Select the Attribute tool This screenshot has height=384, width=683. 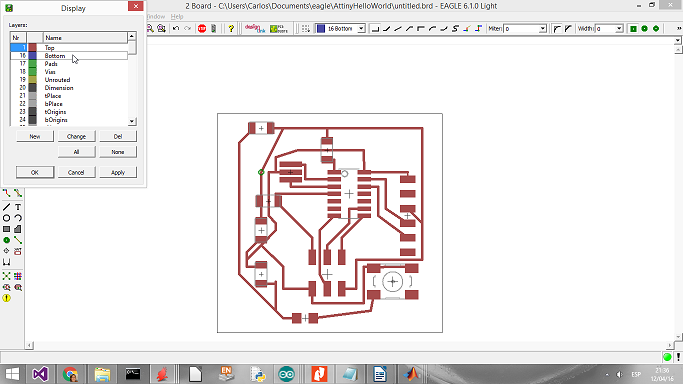pos(18,251)
